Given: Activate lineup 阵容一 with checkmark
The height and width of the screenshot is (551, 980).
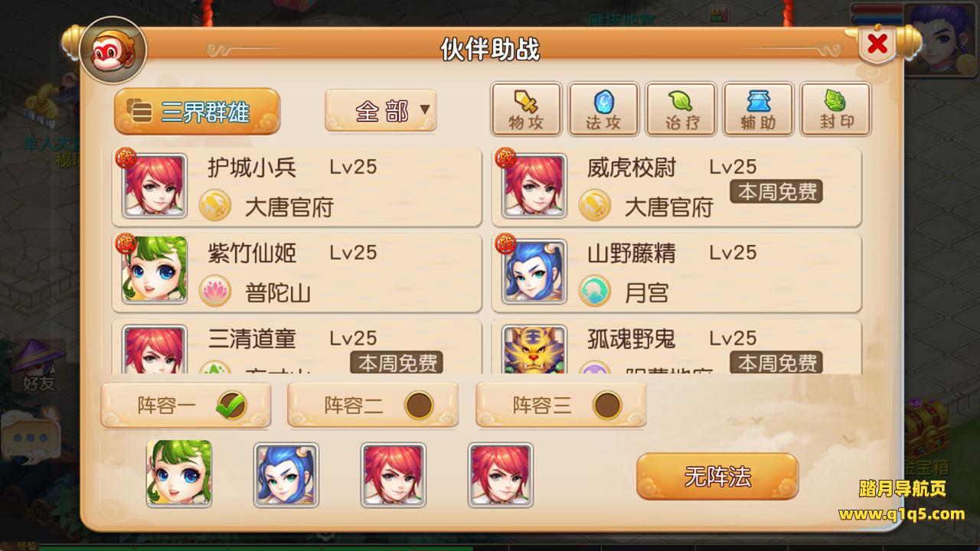Looking at the screenshot, I should pos(185,405).
